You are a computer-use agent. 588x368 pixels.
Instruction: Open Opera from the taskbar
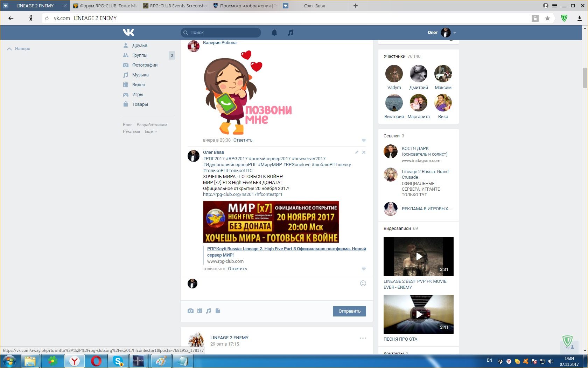pos(96,361)
